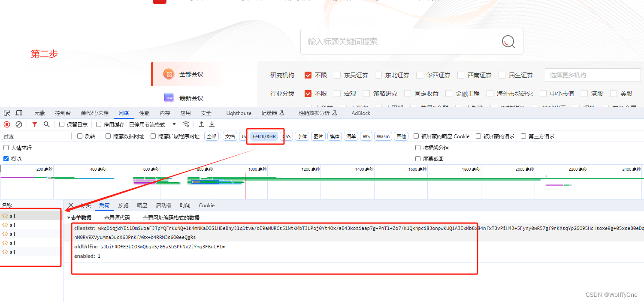This screenshot has width=644, height=302.
Task: Toggle 被屏蔽的响应 Cookie checkbox
Action: point(416,136)
